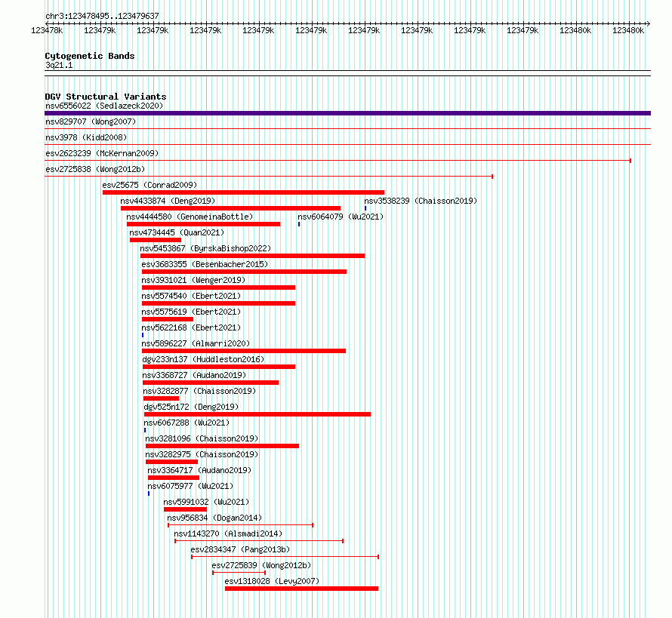
Task: Click nsv3368727 (Audano2019) label
Action: point(194,375)
